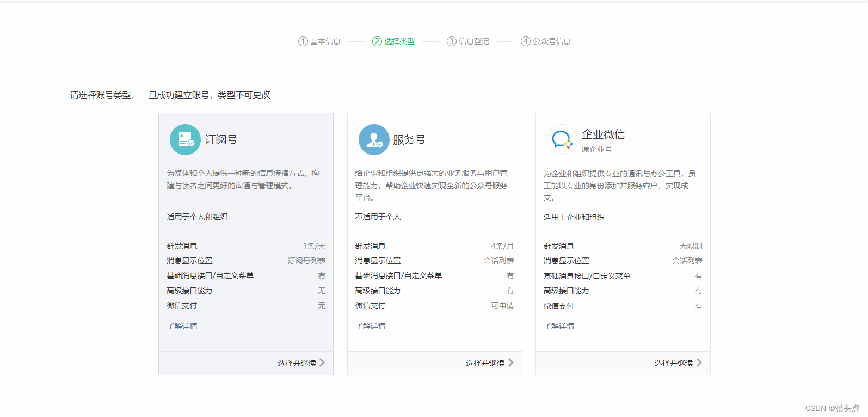
Task: Click 高级接口能力 label in 企业微信 card
Action: (x=567, y=291)
